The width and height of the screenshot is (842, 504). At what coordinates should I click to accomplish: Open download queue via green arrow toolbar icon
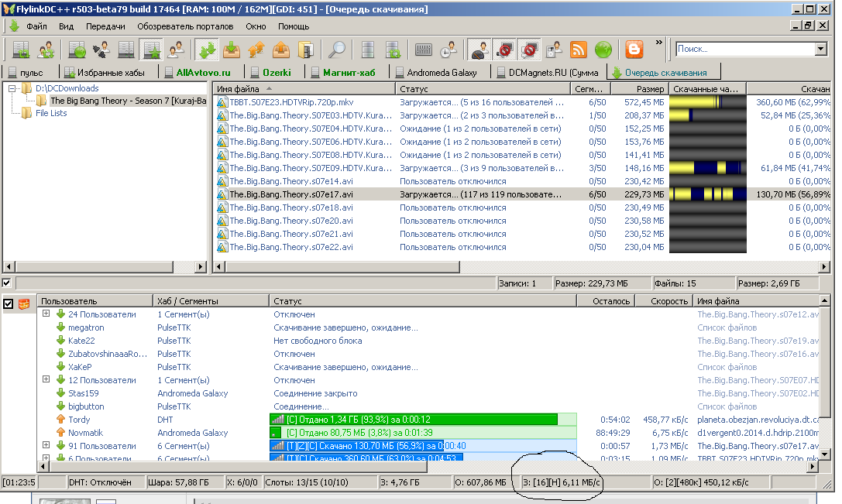[x=207, y=50]
